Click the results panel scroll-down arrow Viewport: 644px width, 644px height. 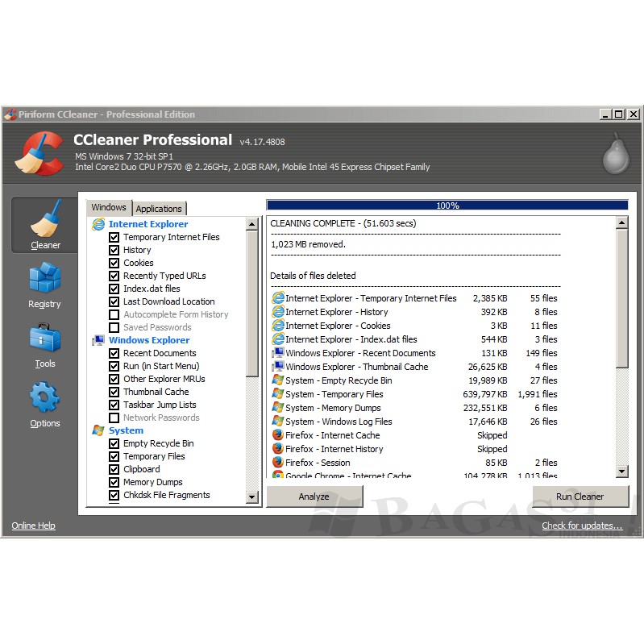[621, 472]
